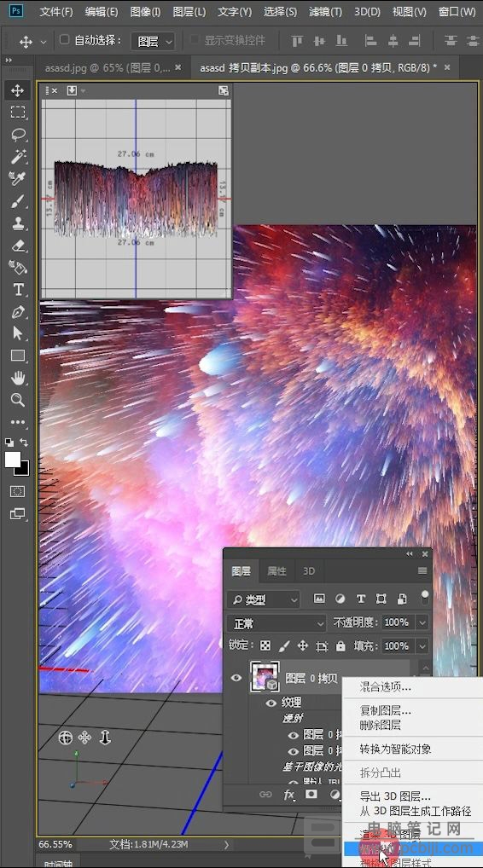This screenshot has width=483, height=868.
Task: Reset default foreground and background colors
Action: (9, 443)
